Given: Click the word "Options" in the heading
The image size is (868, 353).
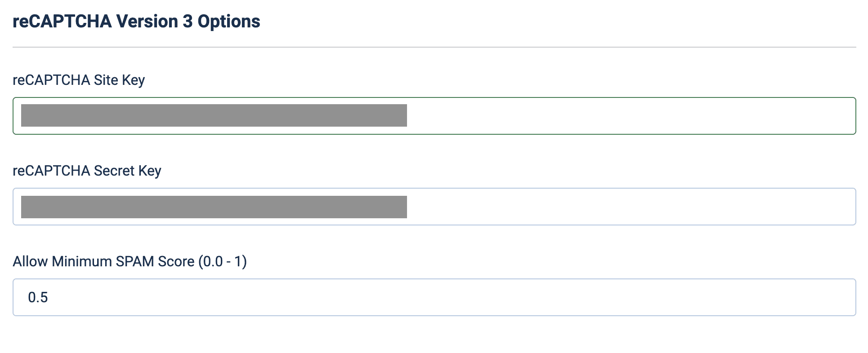Looking at the screenshot, I should (x=229, y=22).
